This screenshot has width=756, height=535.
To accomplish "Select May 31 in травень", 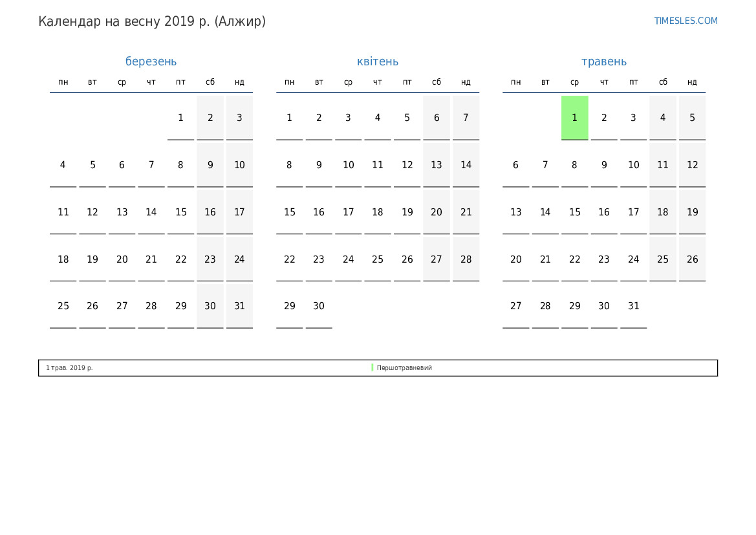I will pyautogui.click(x=633, y=306).
